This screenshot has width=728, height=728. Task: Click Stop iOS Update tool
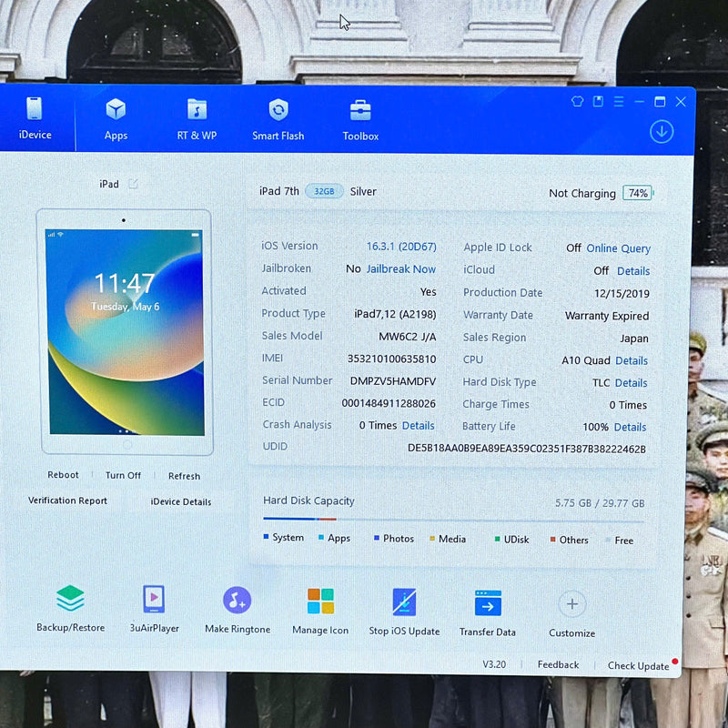[404, 612]
